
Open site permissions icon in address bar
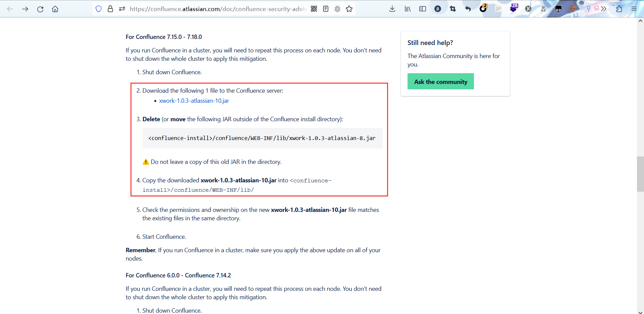(122, 9)
